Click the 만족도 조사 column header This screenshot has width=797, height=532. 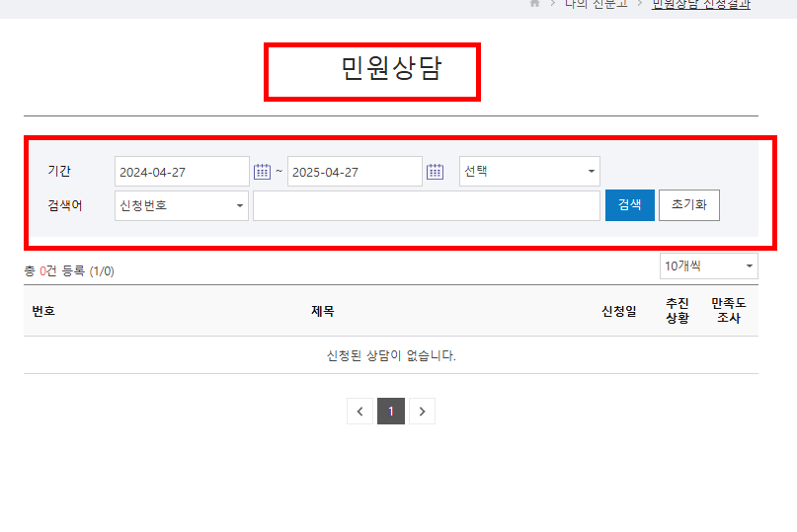[729, 311]
